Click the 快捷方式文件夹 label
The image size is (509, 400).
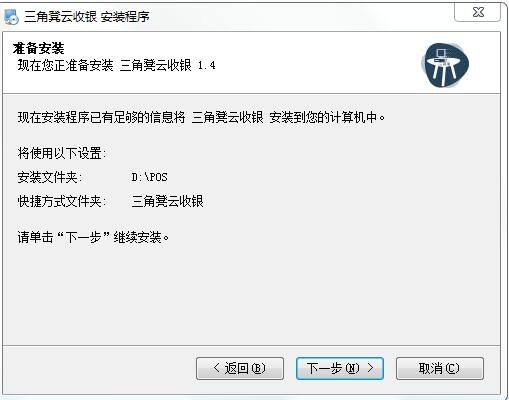(x=62, y=201)
